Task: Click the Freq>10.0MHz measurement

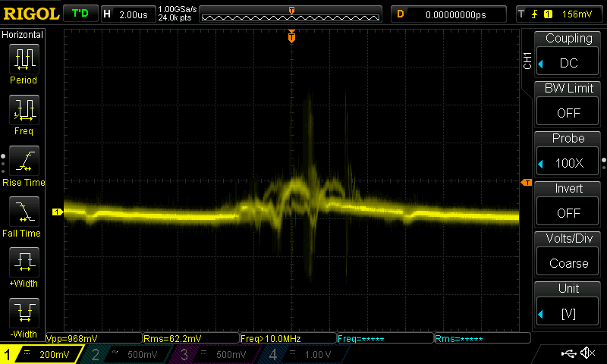Action: tap(288, 338)
